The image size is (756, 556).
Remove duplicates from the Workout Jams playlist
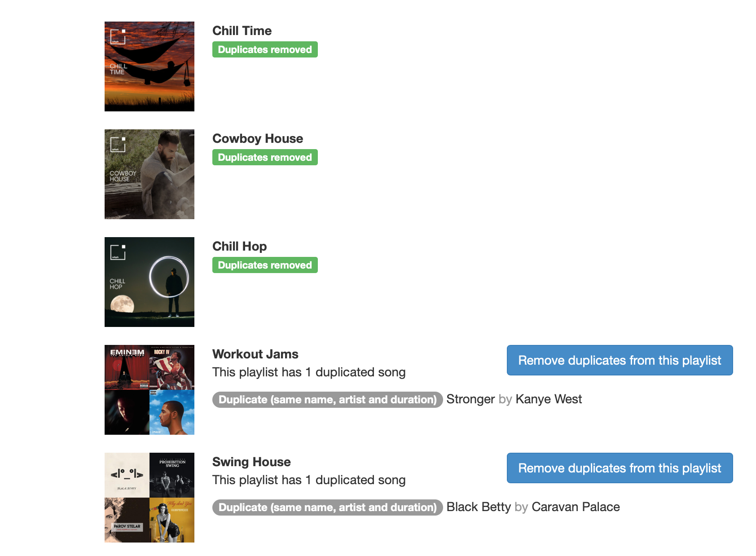tap(620, 360)
